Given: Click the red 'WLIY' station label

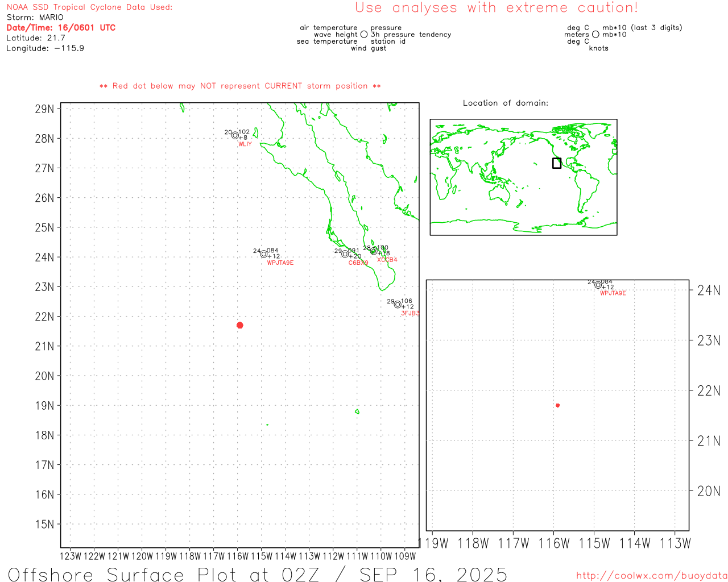Looking at the screenshot, I should coord(245,144).
